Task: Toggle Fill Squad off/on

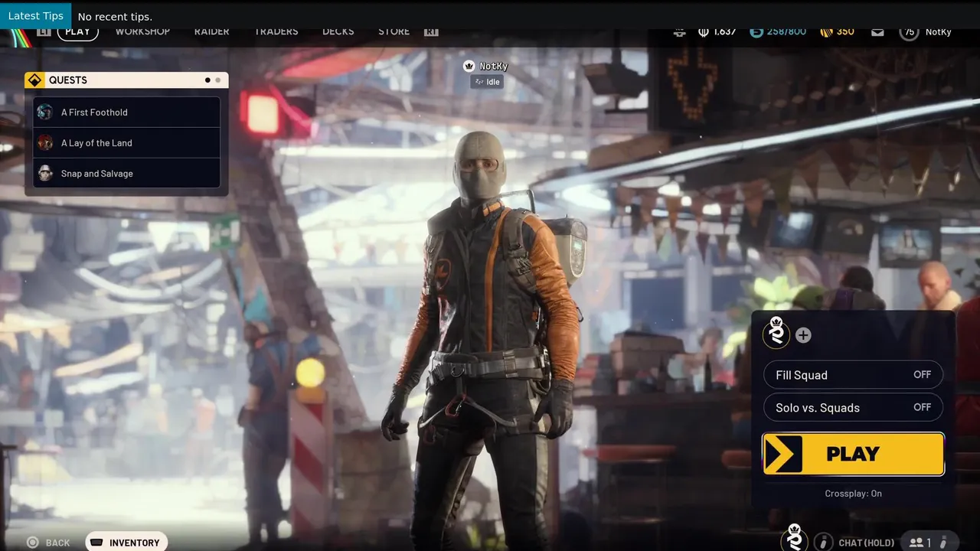Action: pyautogui.click(x=853, y=375)
